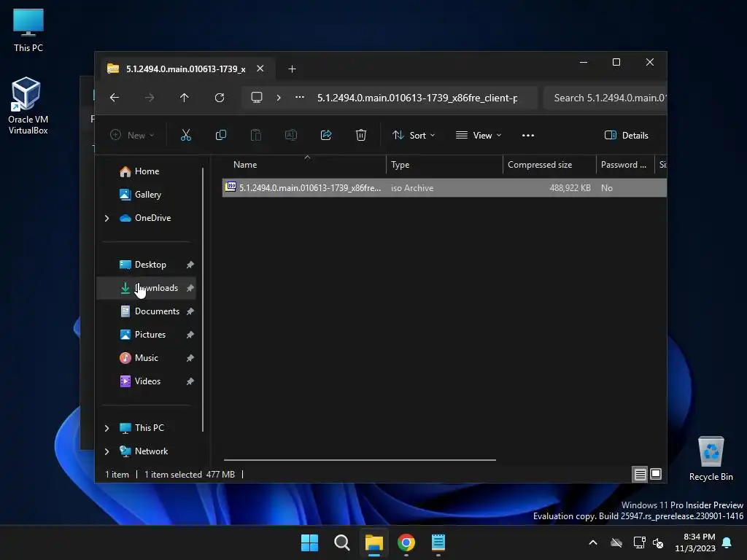
Task: Click the Copy icon in toolbar
Action: tap(220, 135)
